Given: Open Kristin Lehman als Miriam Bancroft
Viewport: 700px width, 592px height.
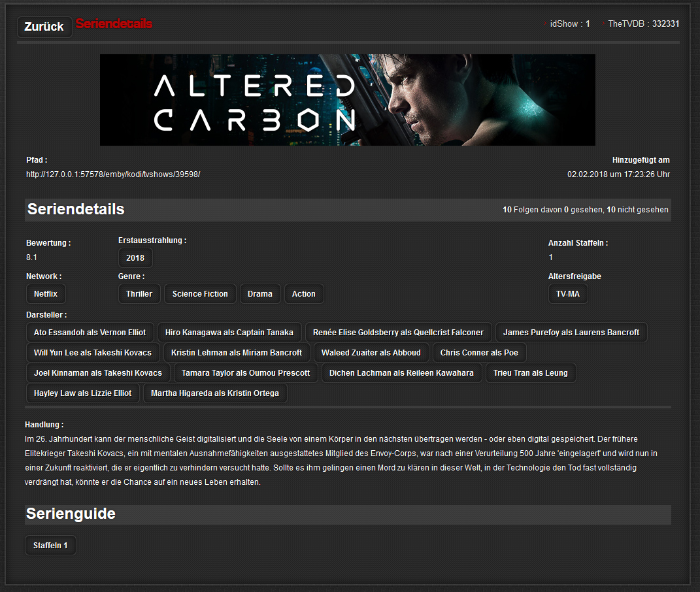Looking at the screenshot, I should [x=237, y=353].
